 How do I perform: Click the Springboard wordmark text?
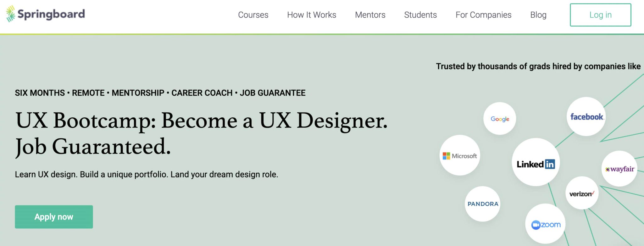pyautogui.click(x=51, y=14)
